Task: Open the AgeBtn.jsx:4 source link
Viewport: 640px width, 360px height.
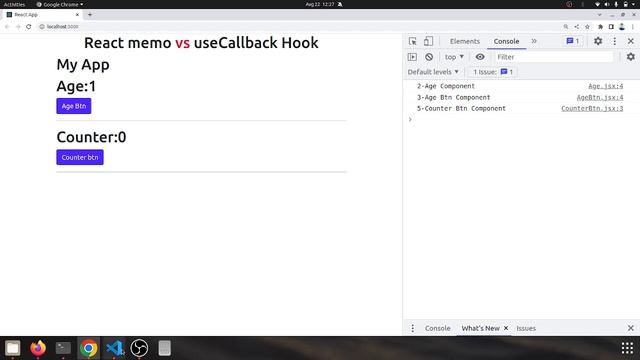Action: [600, 98]
